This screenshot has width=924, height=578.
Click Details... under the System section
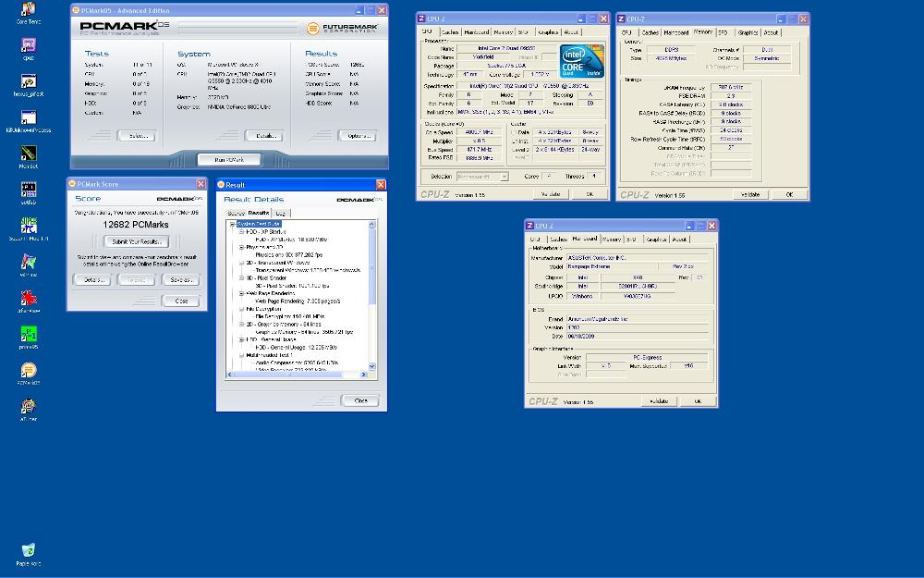pyautogui.click(x=263, y=136)
